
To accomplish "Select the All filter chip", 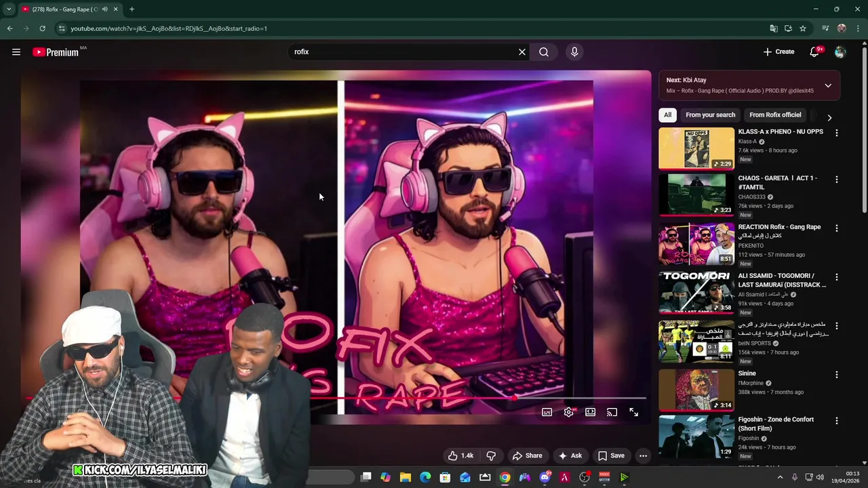I will point(667,115).
